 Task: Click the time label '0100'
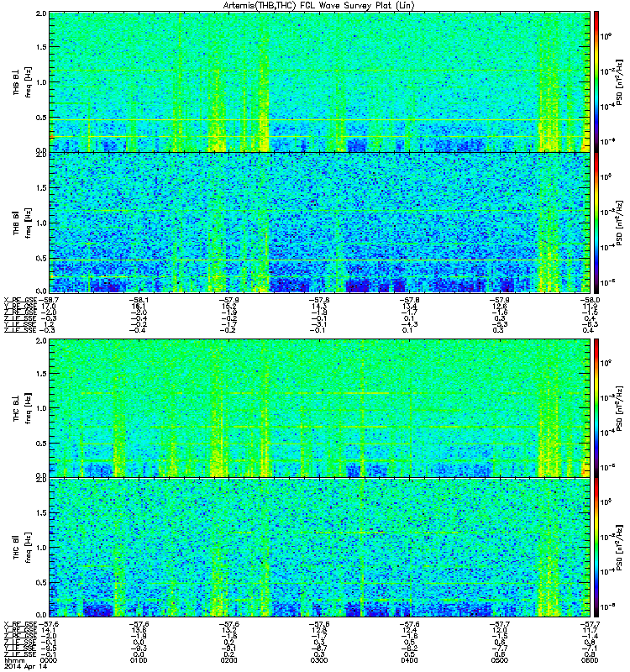pyautogui.click(x=139, y=660)
